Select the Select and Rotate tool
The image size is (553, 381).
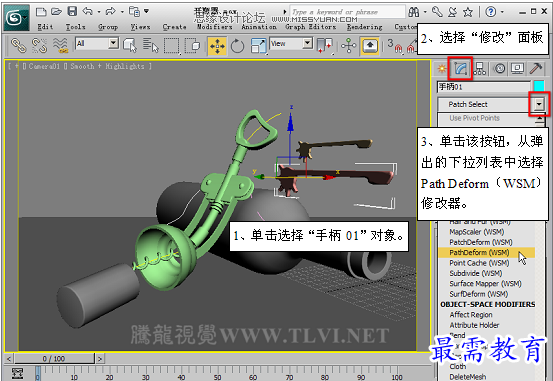(x=237, y=46)
